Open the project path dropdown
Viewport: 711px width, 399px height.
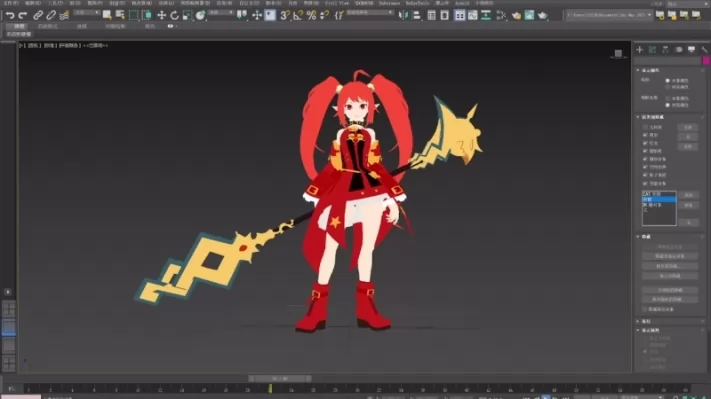(609, 15)
